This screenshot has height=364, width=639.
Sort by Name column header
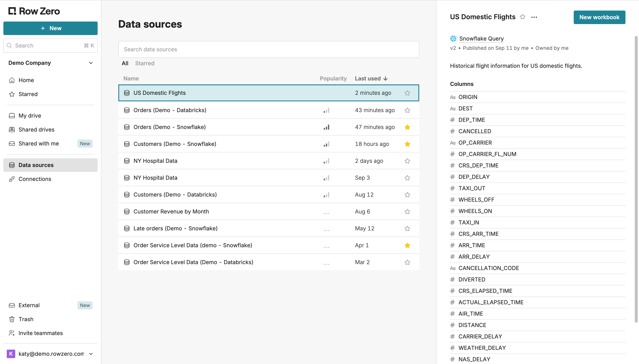tap(131, 79)
